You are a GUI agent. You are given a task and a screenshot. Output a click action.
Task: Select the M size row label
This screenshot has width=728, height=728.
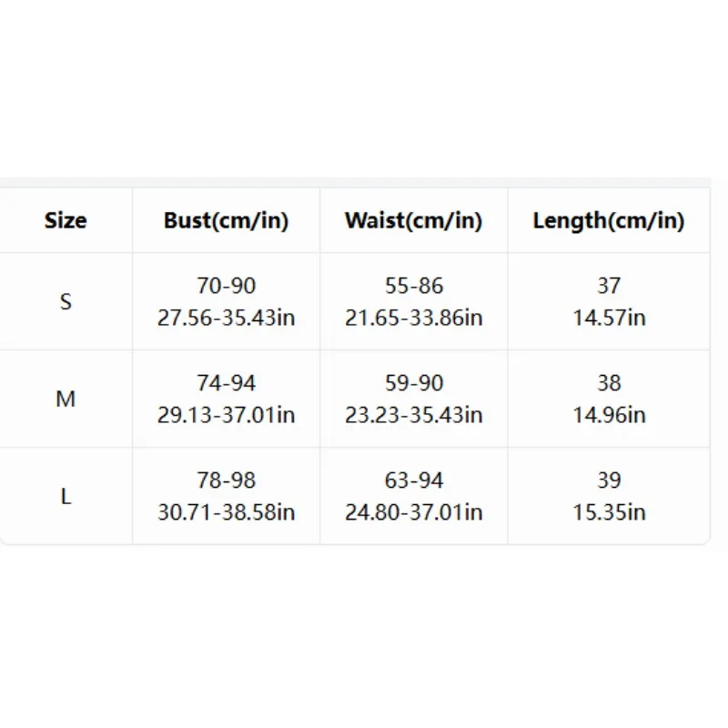[x=66, y=399]
